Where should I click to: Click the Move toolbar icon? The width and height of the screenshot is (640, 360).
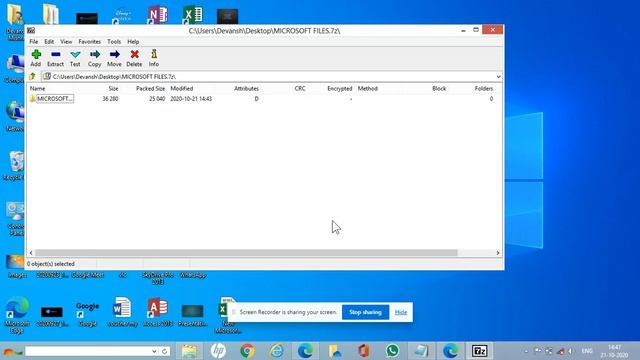[114, 58]
